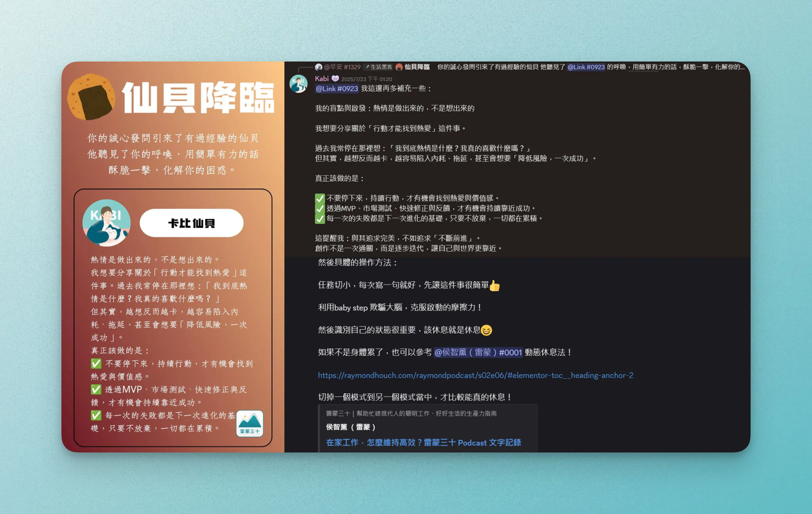The image size is (812, 514).
Task: Click the laughing emoji after 該休息就是休息
Action: (x=486, y=330)
